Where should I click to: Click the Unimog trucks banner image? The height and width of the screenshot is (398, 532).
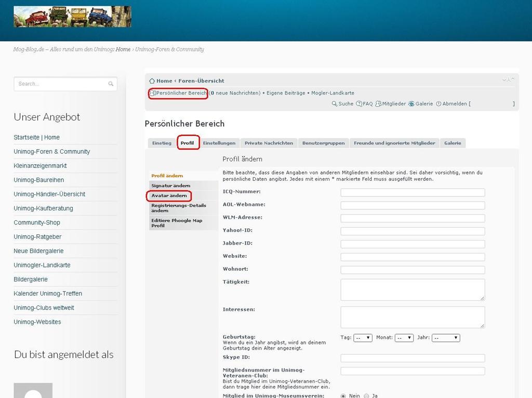click(72, 17)
